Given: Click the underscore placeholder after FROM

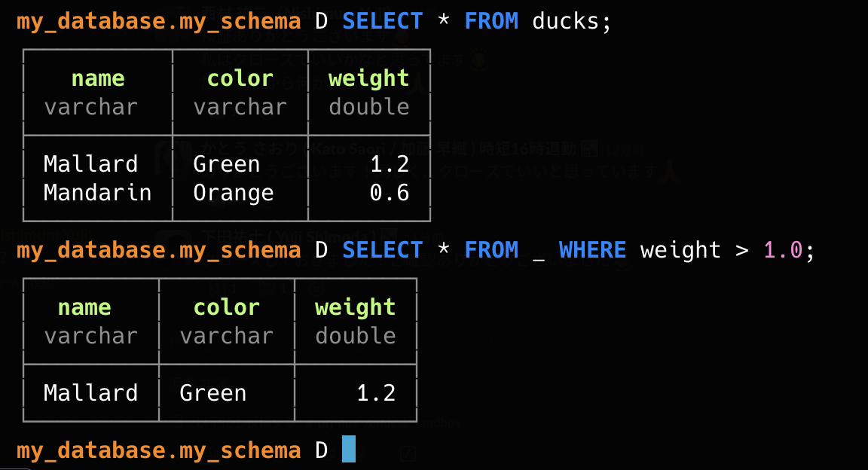Looking at the screenshot, I should tap(538, 252).
